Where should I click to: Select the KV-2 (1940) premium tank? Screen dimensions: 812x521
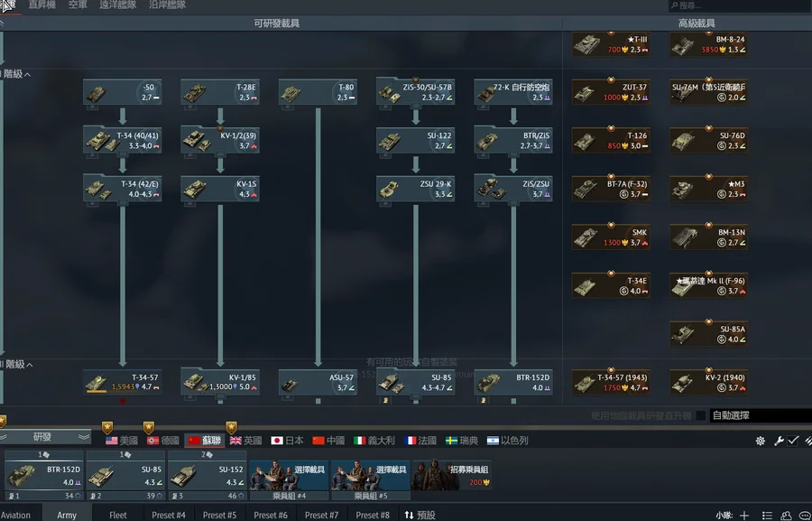pos(708,382)
